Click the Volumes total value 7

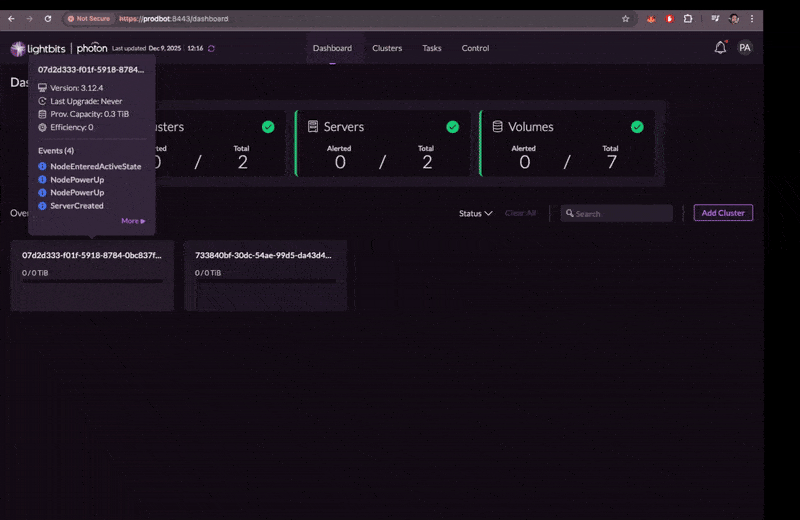[612, 162]
